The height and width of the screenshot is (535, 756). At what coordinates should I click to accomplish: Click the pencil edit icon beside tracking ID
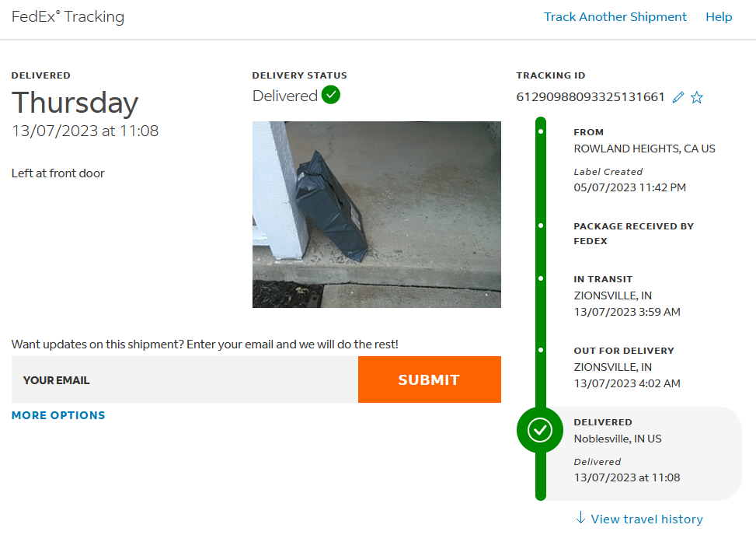[x=678, y=97]
